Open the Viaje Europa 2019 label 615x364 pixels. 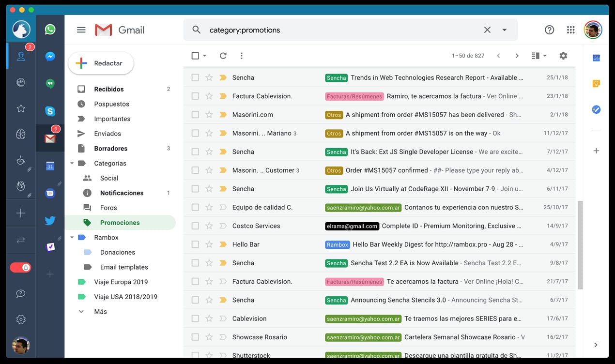(x=120, y=282)
